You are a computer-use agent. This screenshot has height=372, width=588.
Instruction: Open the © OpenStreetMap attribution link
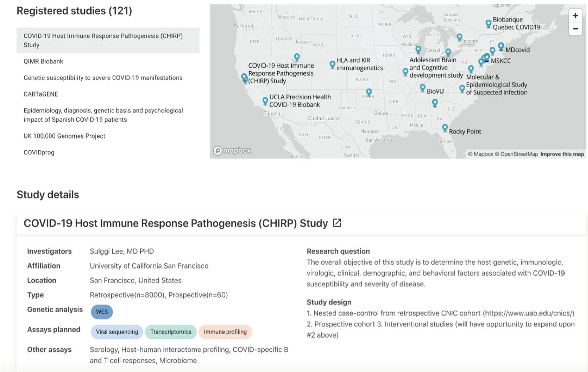(x=516, y=154)
